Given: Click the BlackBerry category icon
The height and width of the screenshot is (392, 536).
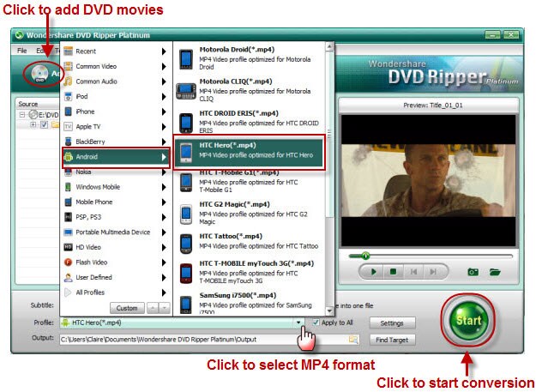Looking at the screenshot, I should [x=68, y=142].
